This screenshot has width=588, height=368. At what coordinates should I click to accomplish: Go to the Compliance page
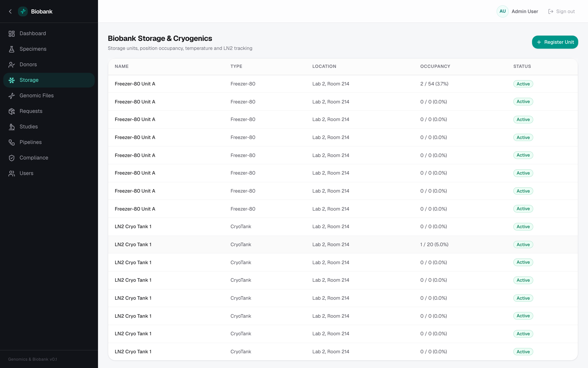click(49, 158)
